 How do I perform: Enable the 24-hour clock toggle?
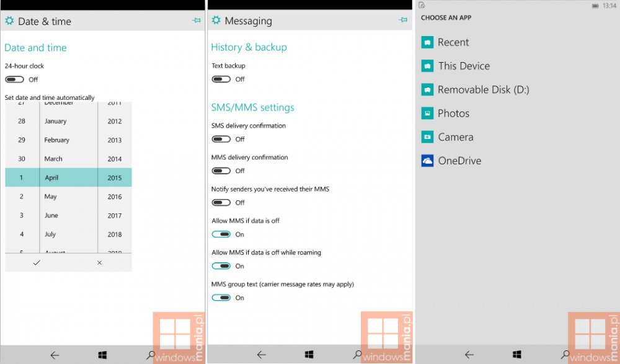coord(14,79)
